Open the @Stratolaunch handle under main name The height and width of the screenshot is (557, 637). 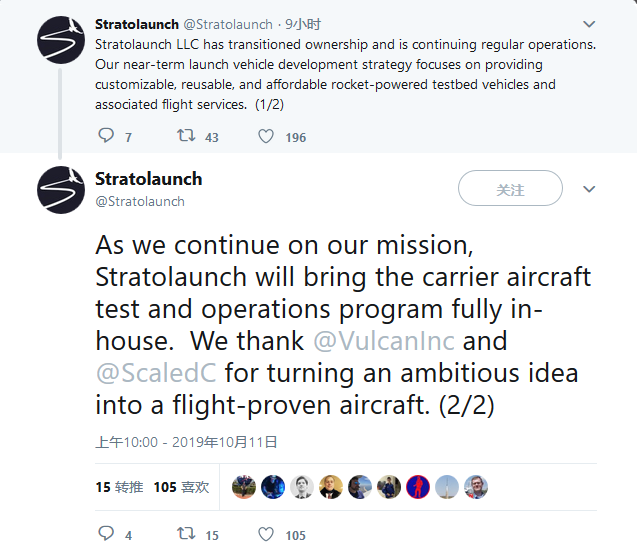pyautogui.click(x=140, y=201)
